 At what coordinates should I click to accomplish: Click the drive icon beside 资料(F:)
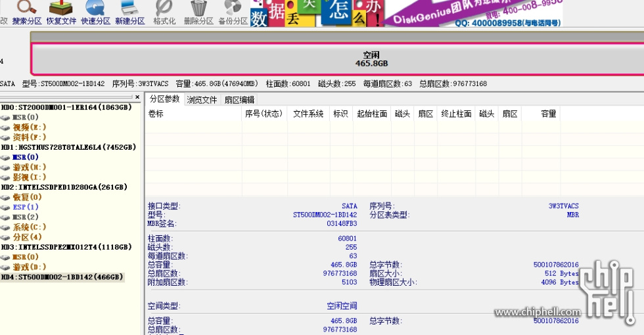[5, 137]
